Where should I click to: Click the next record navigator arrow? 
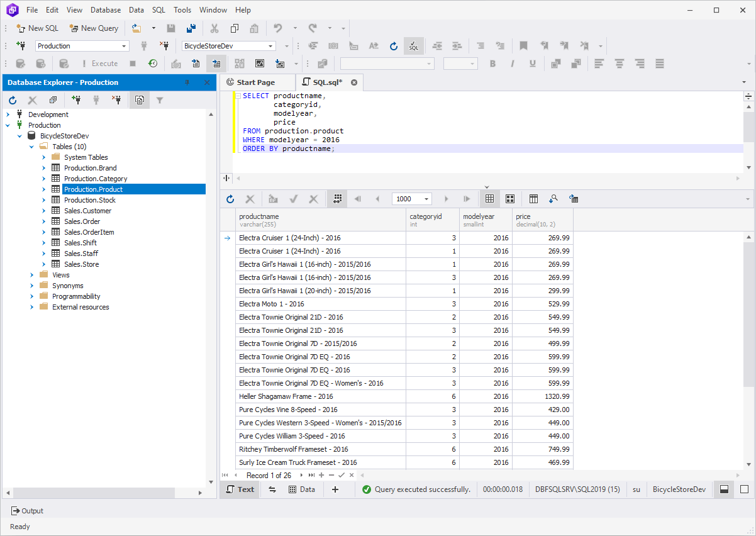click(x=302, y=475)
